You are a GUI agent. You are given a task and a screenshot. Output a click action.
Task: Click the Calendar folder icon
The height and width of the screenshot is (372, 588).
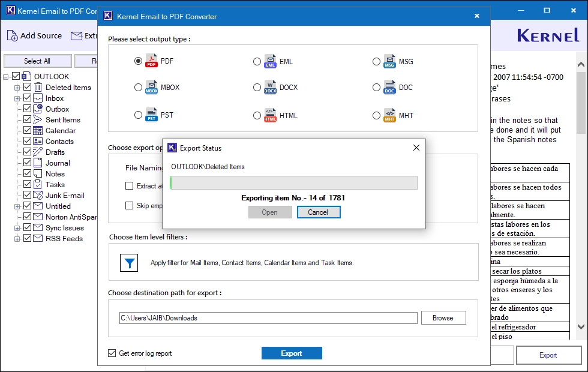pyautogui.click(x=38, y=131)
